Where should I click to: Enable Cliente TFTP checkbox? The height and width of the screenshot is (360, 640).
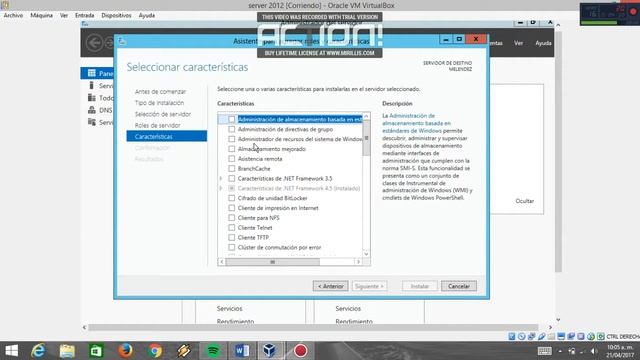coord(231,237)
